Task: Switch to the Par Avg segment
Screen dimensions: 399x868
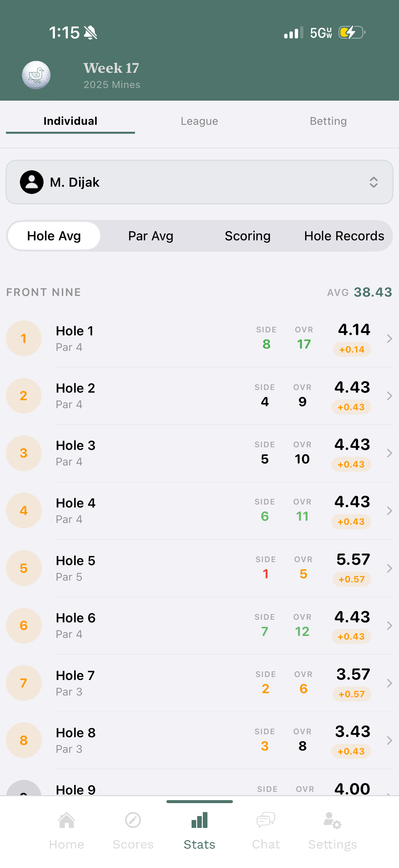Action: (151, 236)
